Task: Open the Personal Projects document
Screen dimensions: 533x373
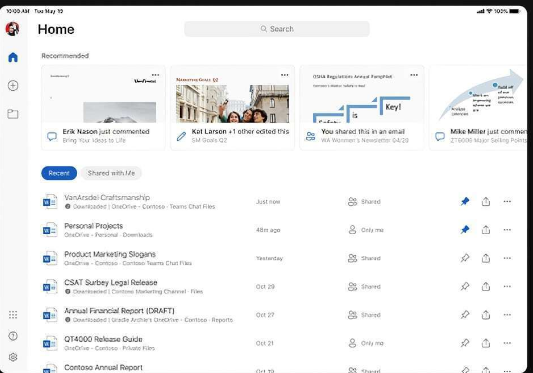Action: click(93, 226)
